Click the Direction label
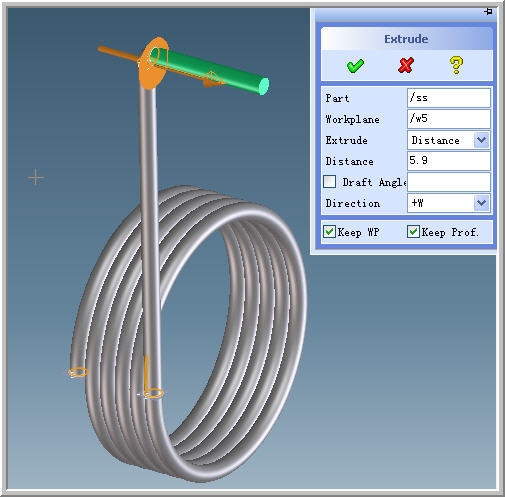This screenshot has width=505, height=497. click(353, 203)
